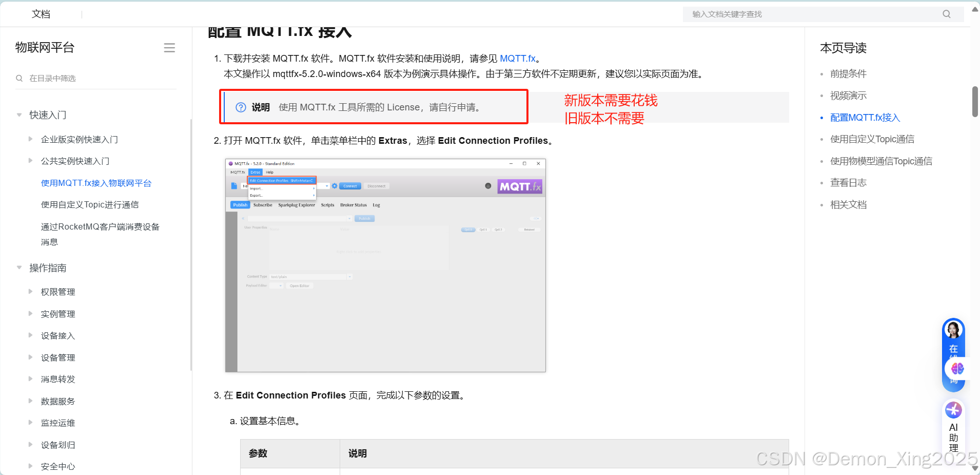Focus the 输入文档关键字查找 search field
Image resolution: width=980 pixels, height=475 pixels.
(x=823, y=14)
